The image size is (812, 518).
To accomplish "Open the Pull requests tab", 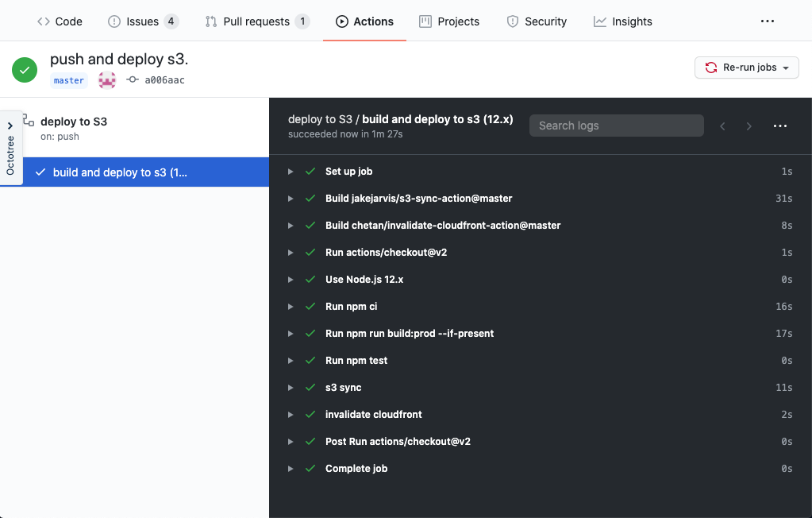I will [257, 21].
